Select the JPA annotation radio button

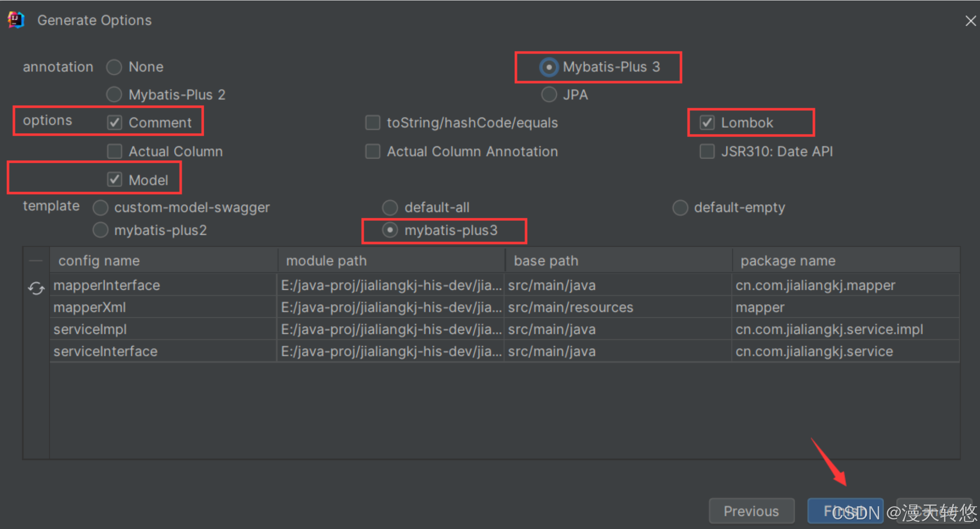coord(549,94)
